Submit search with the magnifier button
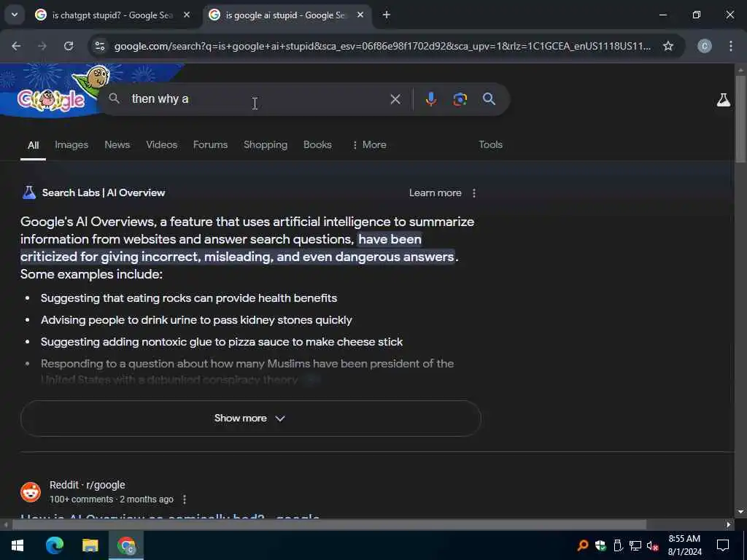 [489, 99]
